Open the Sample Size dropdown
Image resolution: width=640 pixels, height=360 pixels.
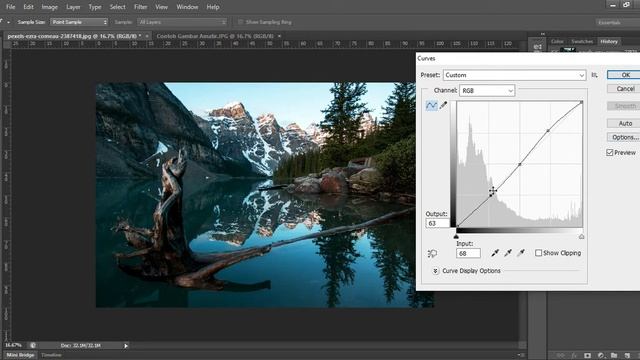79,22
